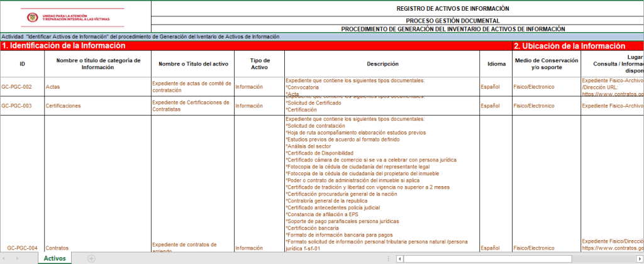Click the tab bar splitter dots
The image size is (644, 264).
pos(389,259)
